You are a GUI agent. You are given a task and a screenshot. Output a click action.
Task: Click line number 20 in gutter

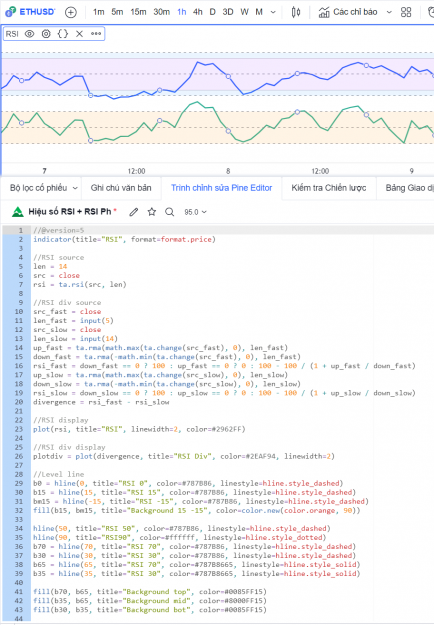tap(20, 402)
